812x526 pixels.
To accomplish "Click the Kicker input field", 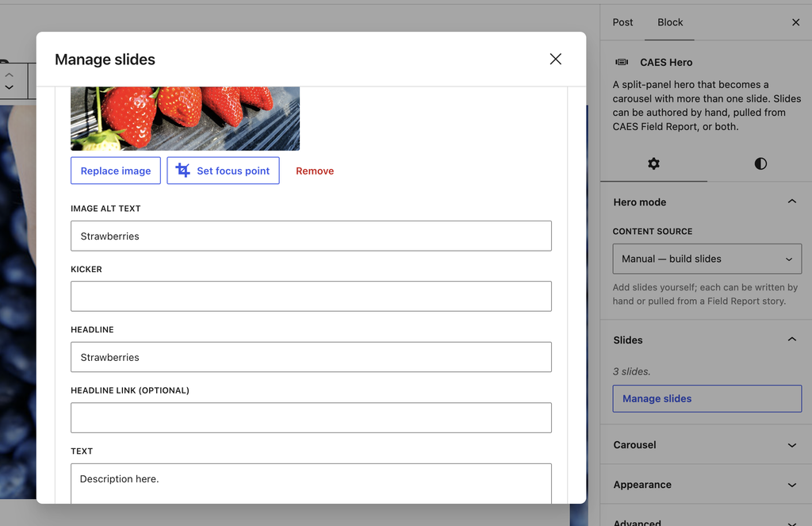I will point(311,297).
